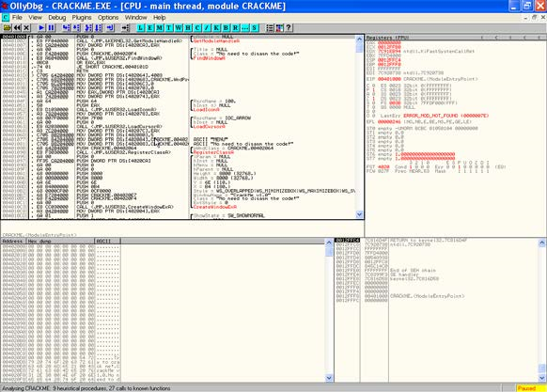Click the Step over toolbar icon
The image size is (547, 392).
[x=76, y=28]
